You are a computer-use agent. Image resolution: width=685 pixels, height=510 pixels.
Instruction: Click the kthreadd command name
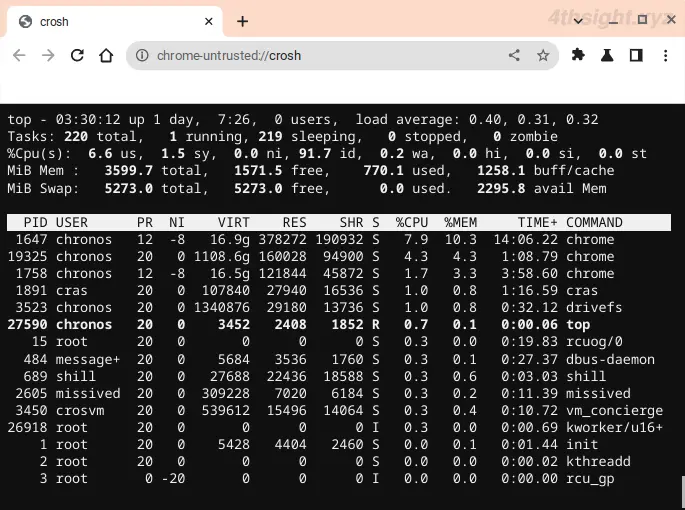coord(598,461)
